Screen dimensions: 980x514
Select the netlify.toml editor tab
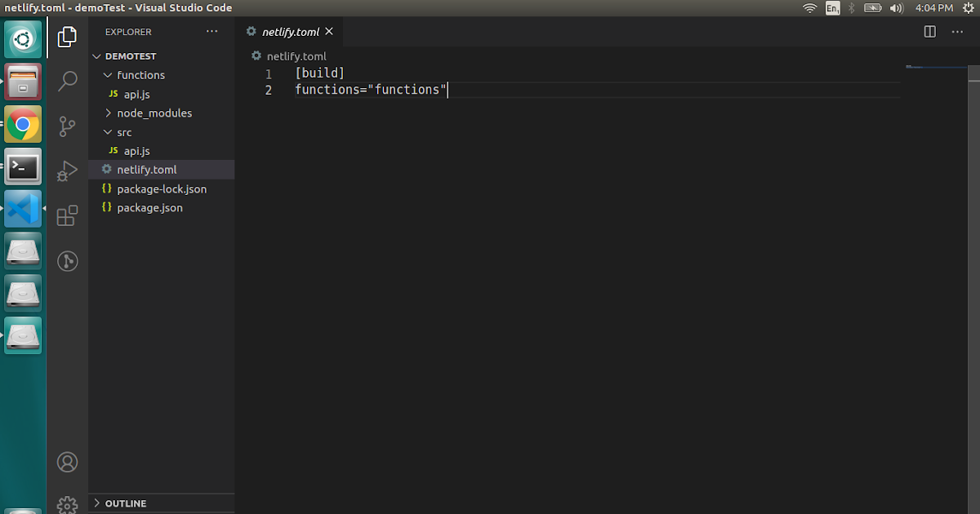(x=290, y=31)
